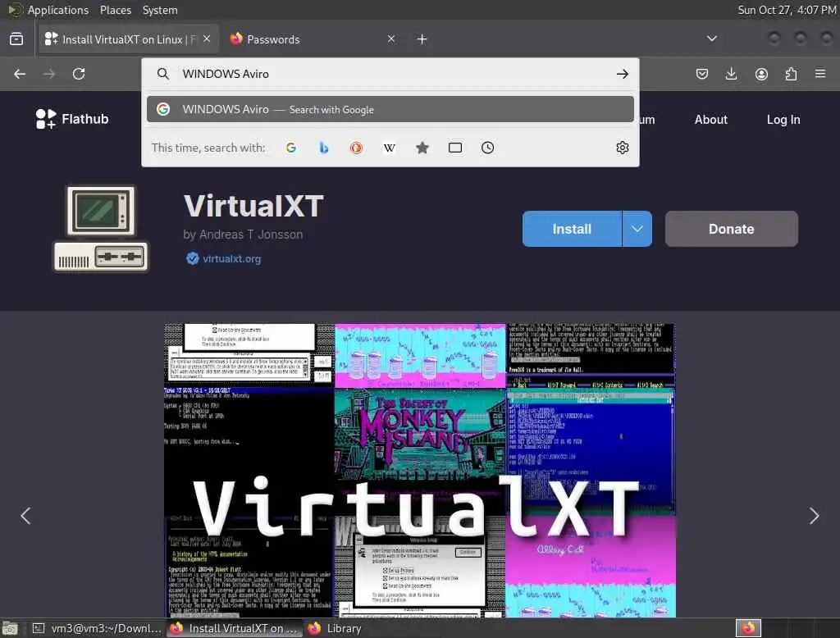
Task: Search this time with DuckDuckGo
Action: point(356,148)
